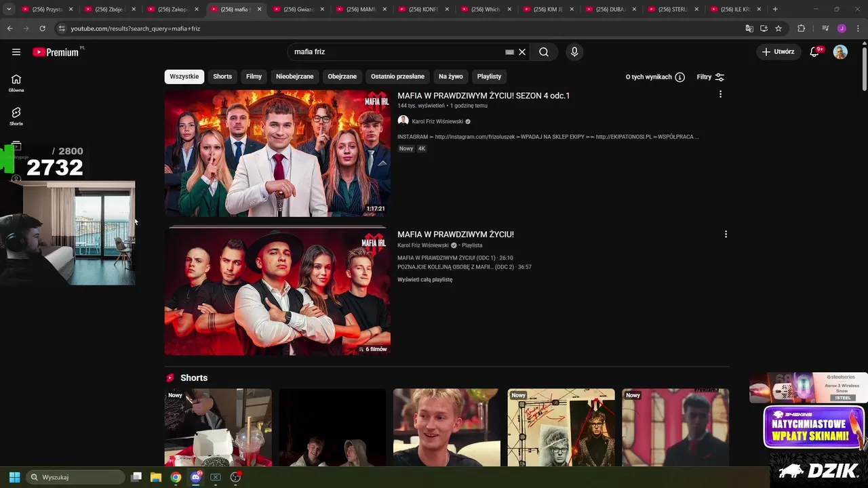Open the MAFIA W PRAWDZIWYM ŻYCIU! playlist title
The image size is (868, 488).
pyautogui.click(x=456, y=235)
